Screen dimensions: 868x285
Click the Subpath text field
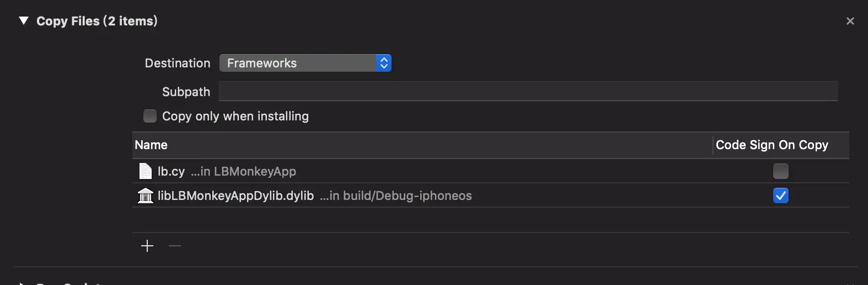click(528, 91)
